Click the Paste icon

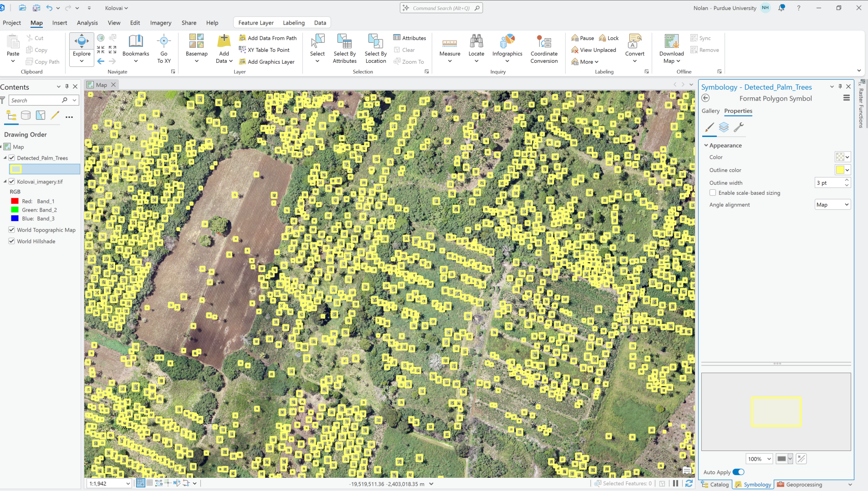(13, 42)
